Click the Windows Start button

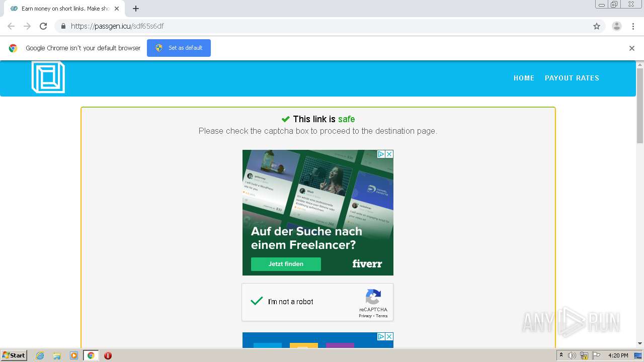14,355
